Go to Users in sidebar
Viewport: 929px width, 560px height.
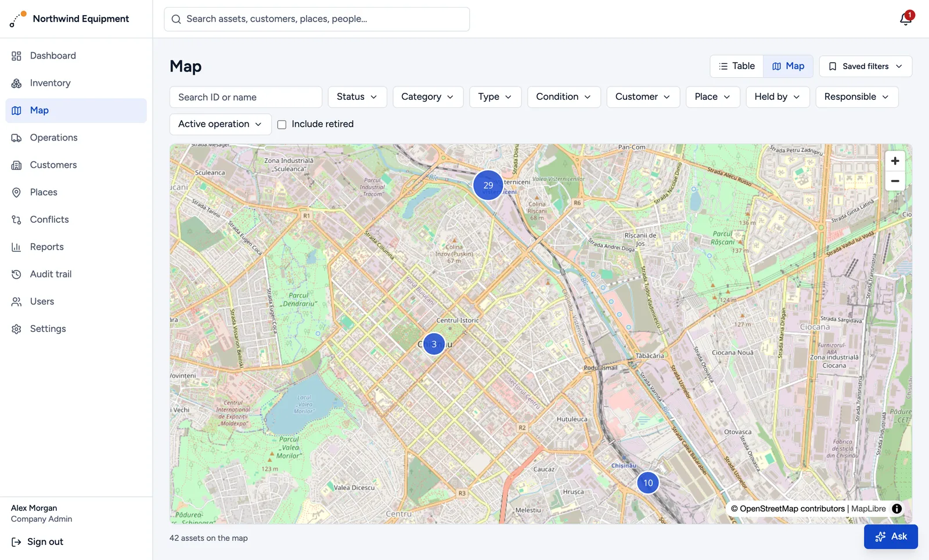[76, 301]
